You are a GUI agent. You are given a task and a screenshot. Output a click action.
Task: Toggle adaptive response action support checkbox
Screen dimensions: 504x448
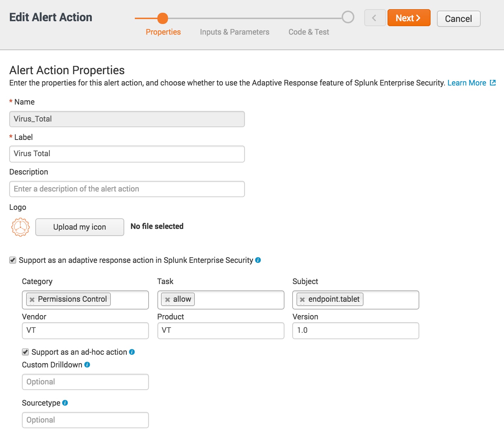(13, 260)
